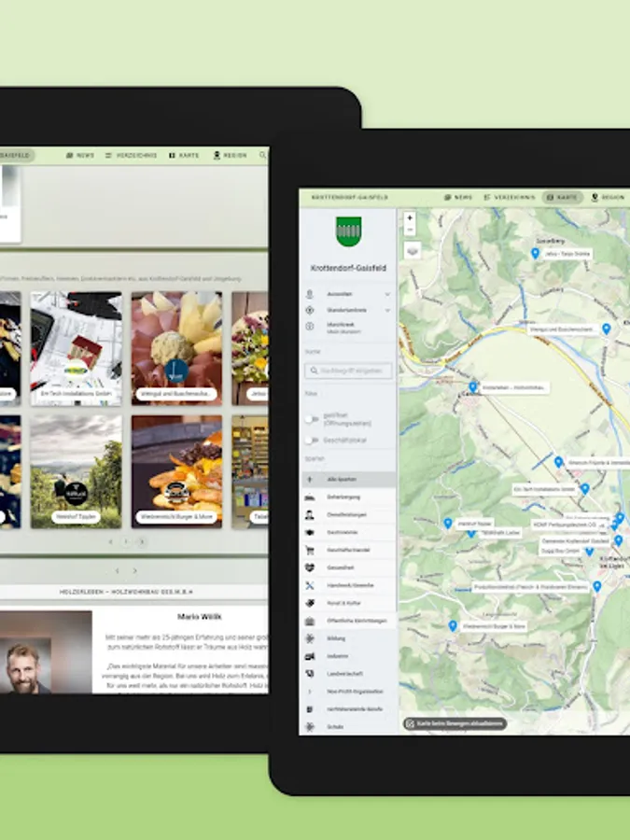This screenshot has width=630, height=840.
Task: Open the Em-Tech Installations GmbH card
Action: [x=77, y=348]
